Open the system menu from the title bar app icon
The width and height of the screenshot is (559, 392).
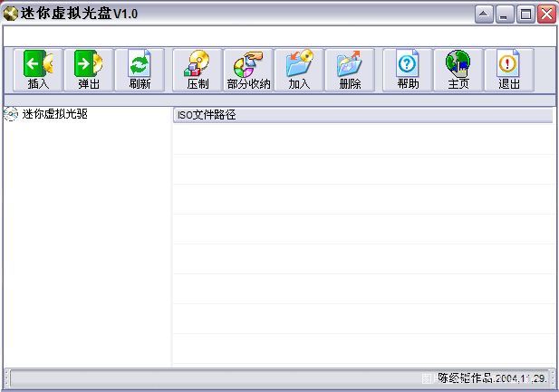(x=11, y=14)
